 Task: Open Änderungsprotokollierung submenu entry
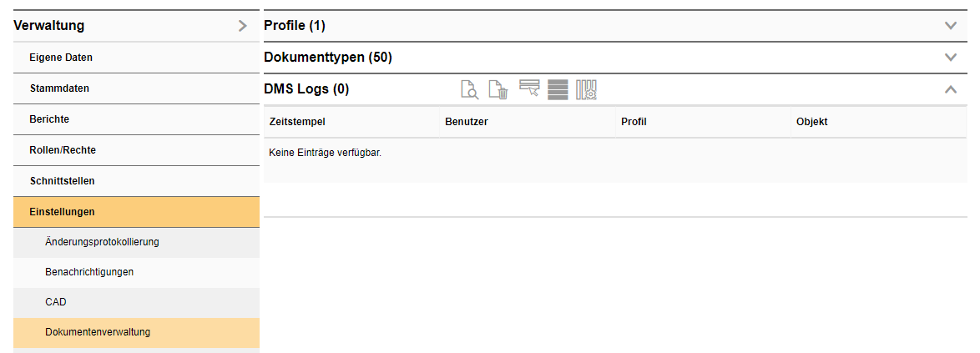coord(136,242)
